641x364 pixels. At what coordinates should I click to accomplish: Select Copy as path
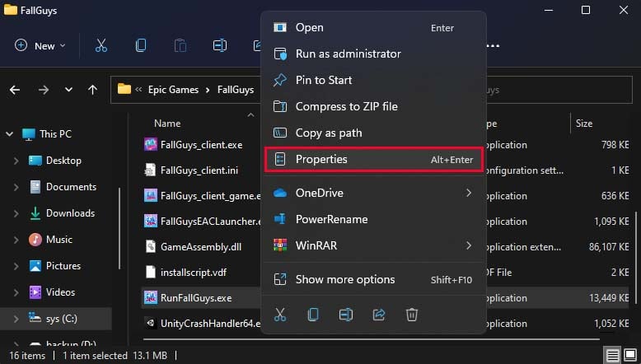coord(373,133)
